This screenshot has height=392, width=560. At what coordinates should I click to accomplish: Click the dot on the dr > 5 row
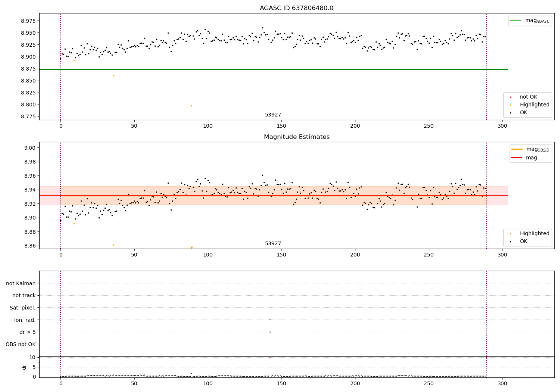[270, 332]
